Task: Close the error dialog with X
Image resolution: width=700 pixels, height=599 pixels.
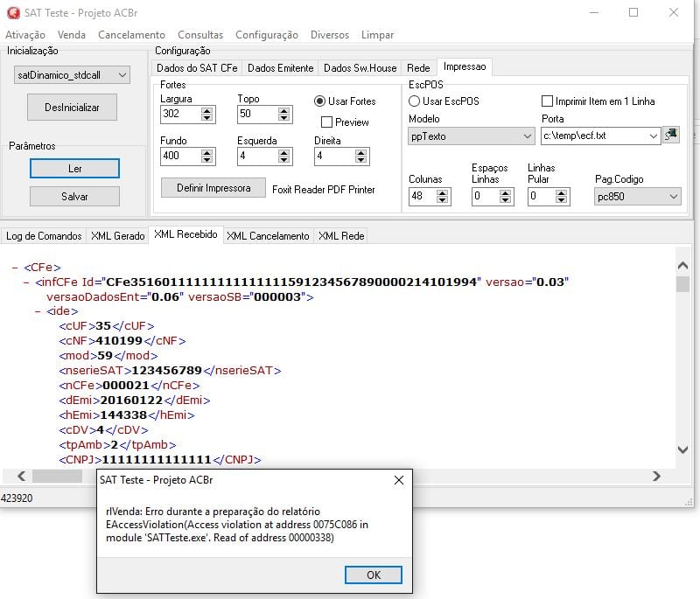Action: [x=399, y=480]
